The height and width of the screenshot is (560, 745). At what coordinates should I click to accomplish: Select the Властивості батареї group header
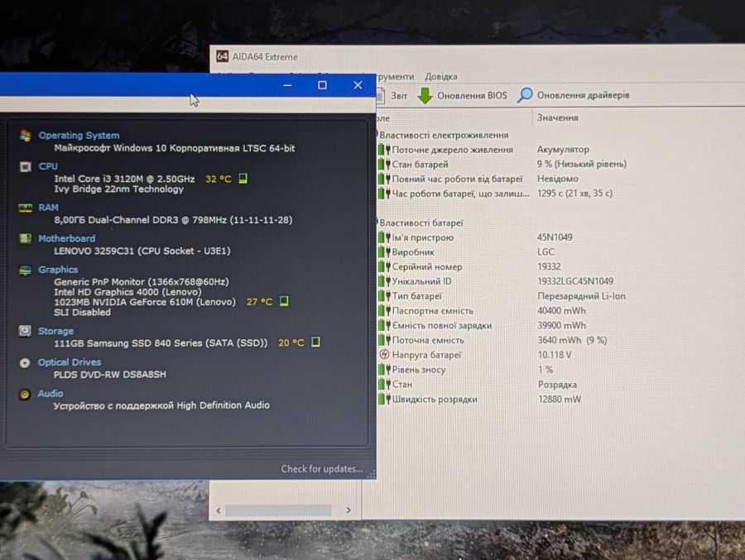[x=421, y=223]
